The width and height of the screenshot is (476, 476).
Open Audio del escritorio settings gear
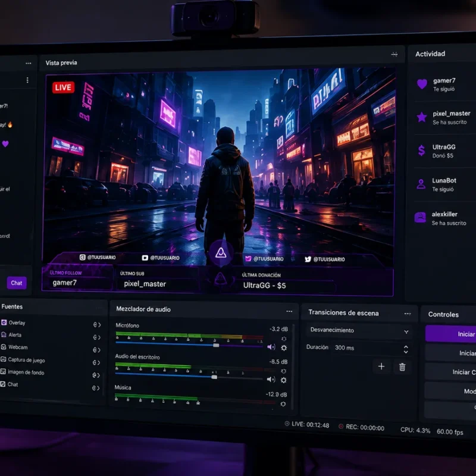[x=284, y=380]
